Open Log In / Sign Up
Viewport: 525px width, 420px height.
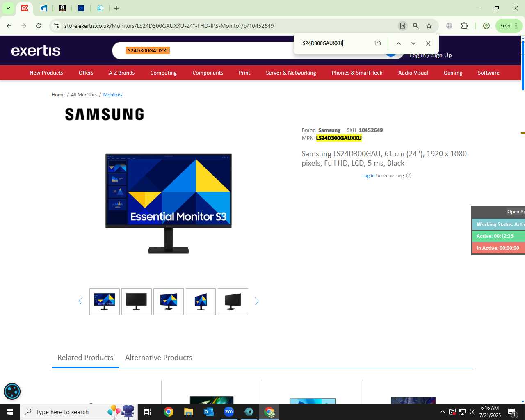coord(431,55)
